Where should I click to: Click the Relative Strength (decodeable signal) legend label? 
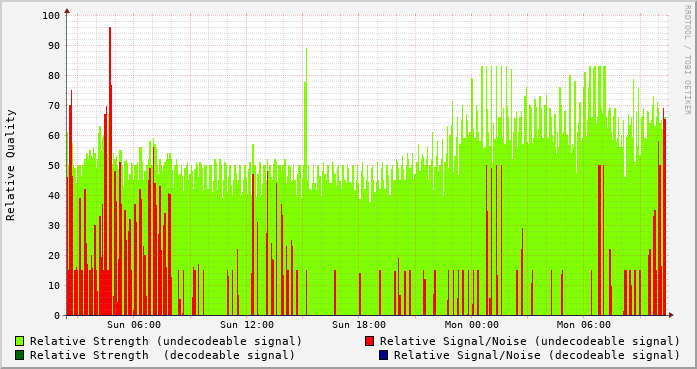point(162,355)
